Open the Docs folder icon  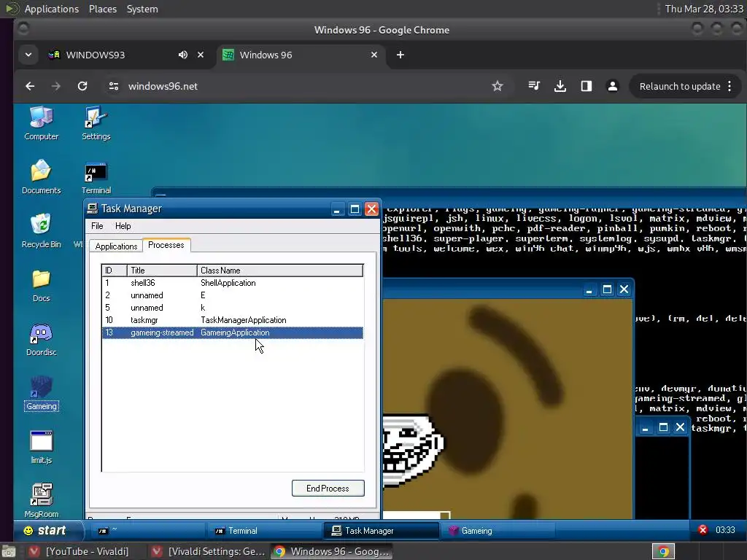point(41,285)
